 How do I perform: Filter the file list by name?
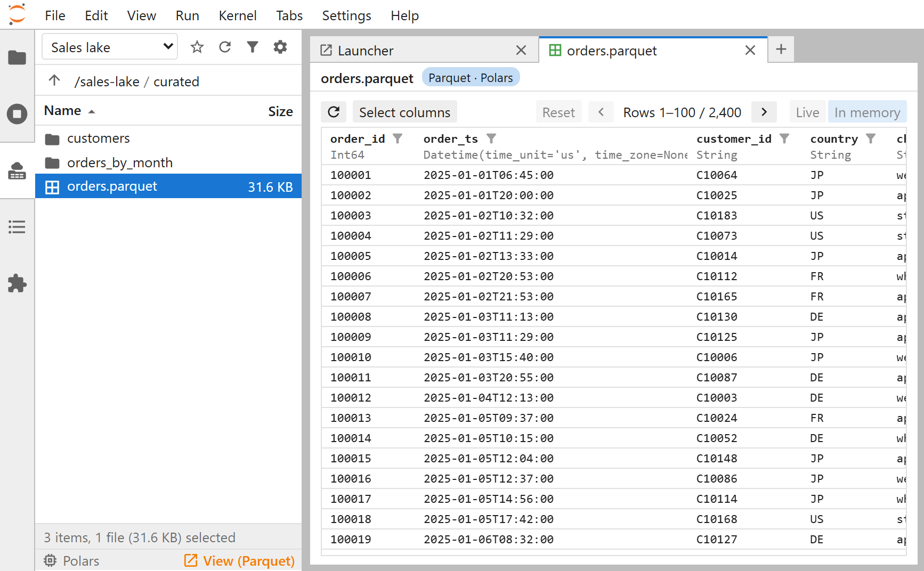coord(253,47)
